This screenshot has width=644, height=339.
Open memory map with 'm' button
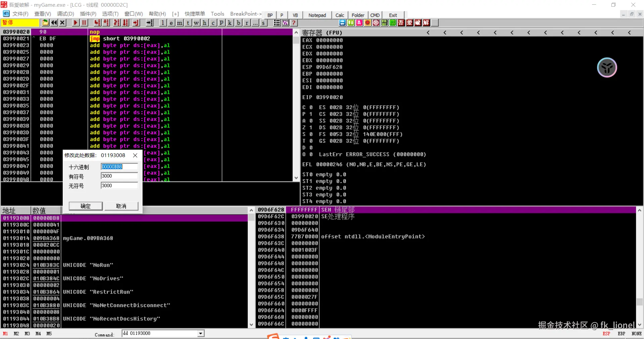[x=179, y=22]
